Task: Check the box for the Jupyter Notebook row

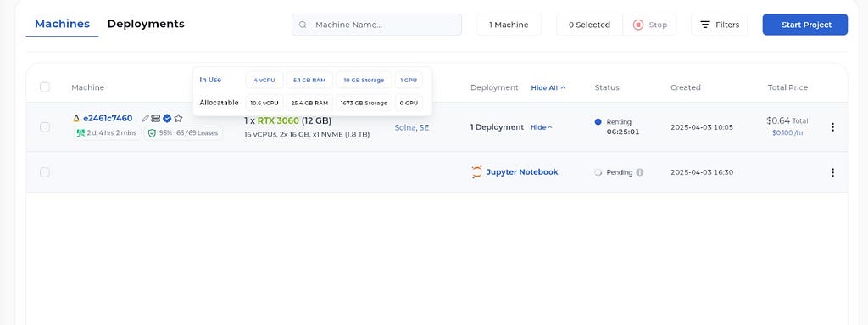Action: tap(45, 172)
